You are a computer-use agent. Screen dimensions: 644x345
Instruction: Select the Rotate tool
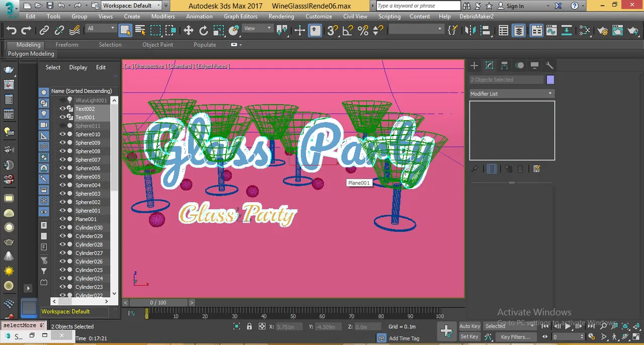pos(203,31)
